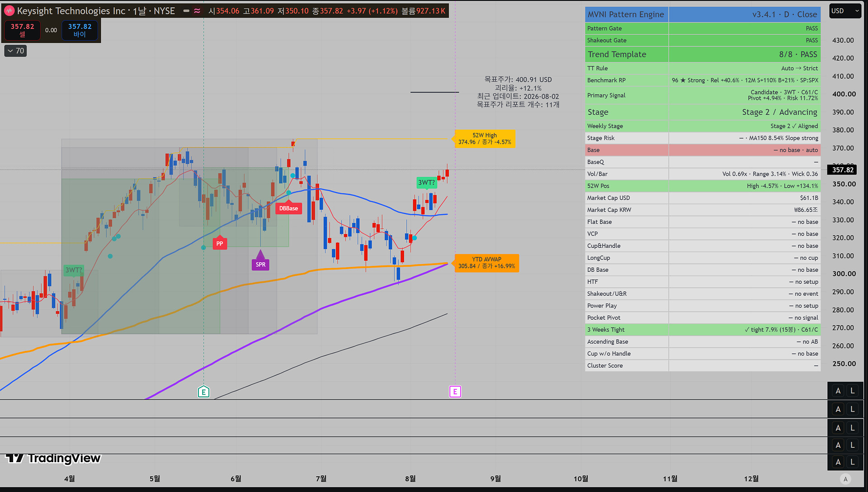
Task: Click the Market Cap USD value $61.1B
Action: point(809,198)
